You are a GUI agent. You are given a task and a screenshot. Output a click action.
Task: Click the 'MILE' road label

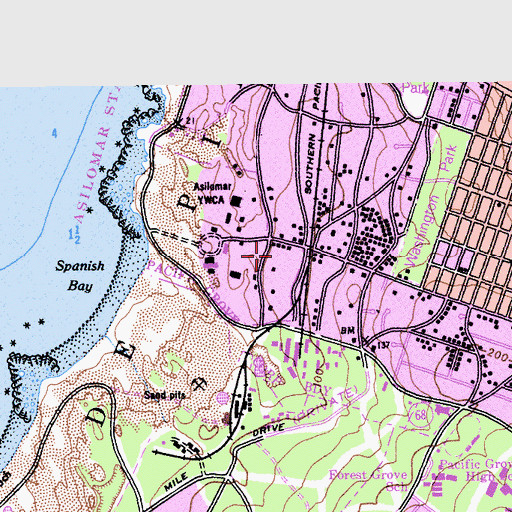(176, 482)
